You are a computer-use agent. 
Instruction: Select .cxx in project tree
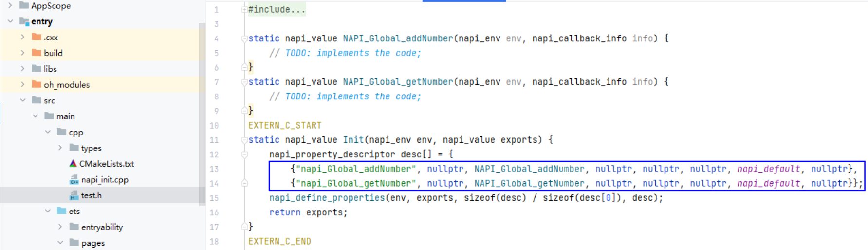click(x=51, y=38)
